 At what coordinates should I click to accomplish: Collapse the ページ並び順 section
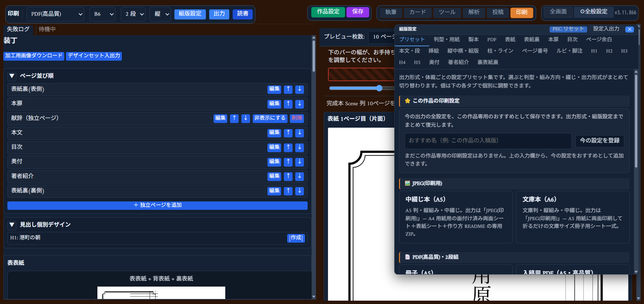click(x=12, y=76)
